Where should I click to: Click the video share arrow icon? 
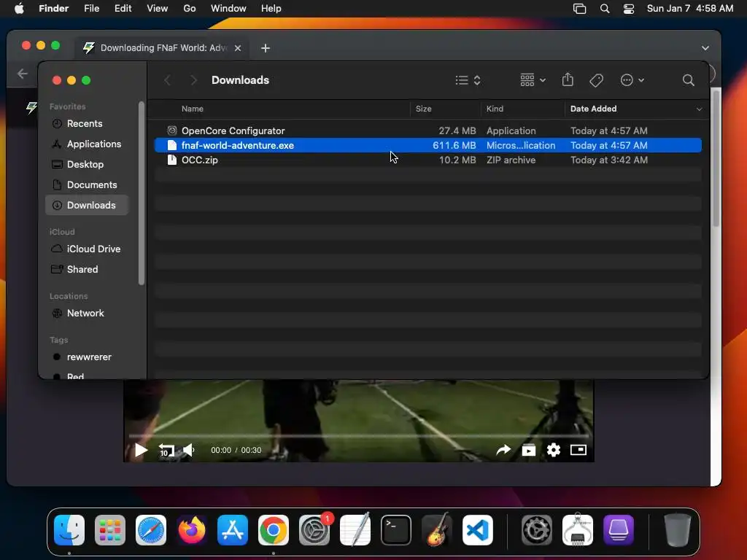pos(503,450)
